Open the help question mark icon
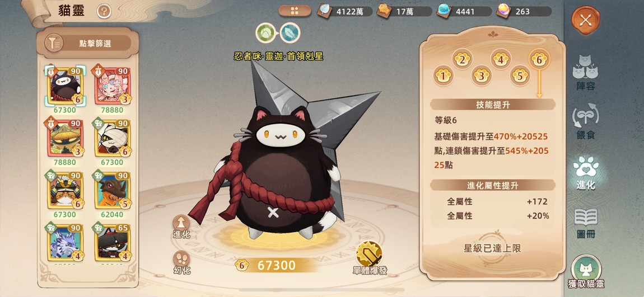 tap(104, 11)
